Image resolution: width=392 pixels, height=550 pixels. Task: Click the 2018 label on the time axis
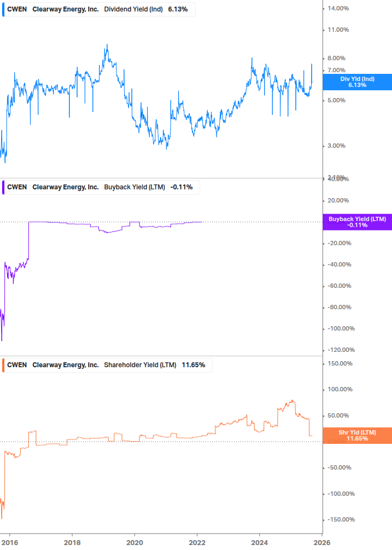pos(72,543)
